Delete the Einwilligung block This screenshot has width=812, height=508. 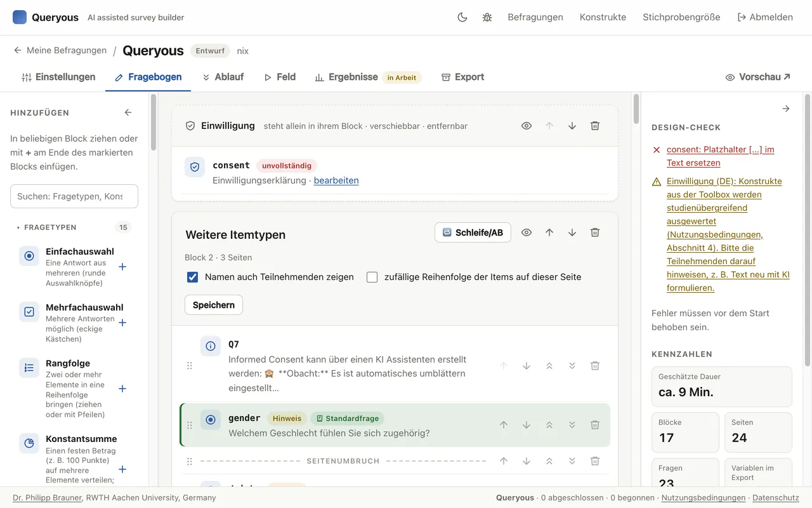click(595, 126)
